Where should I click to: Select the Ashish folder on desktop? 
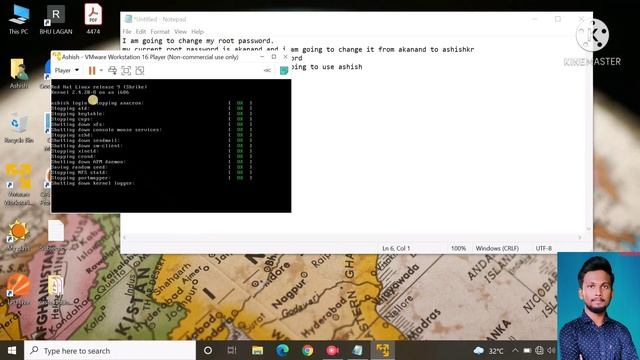click(x=19, y=73)
